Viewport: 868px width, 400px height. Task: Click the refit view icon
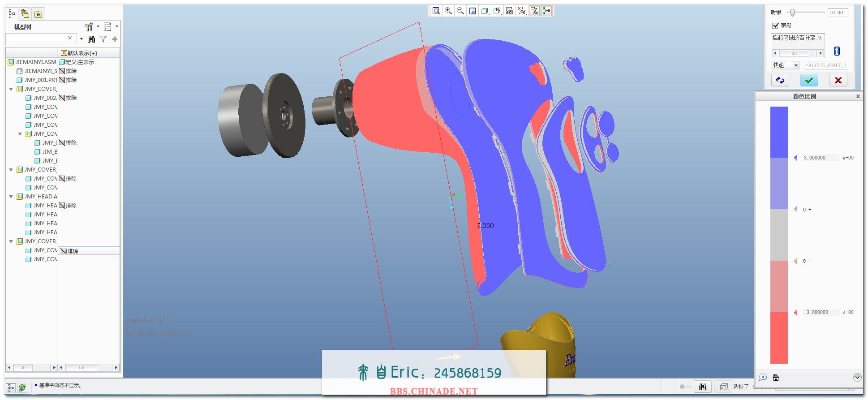(x=436, y=11)
